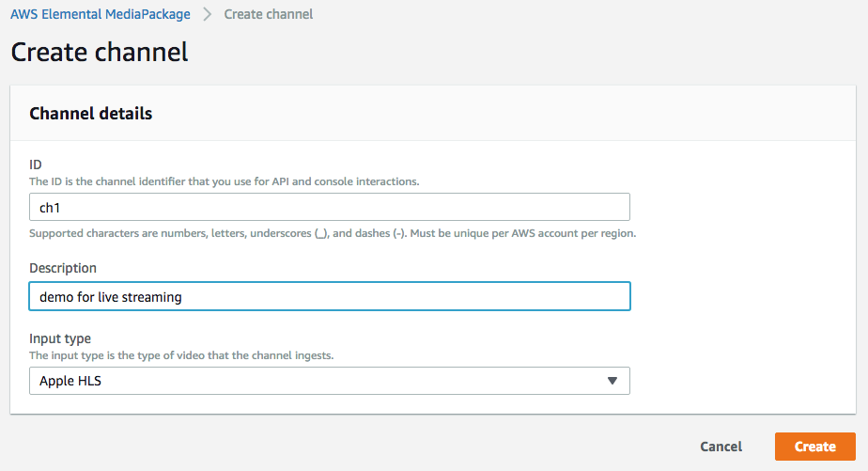This screenshot has height=471, width=868.
Task: Click the 'ID' field label
Action: coord(36,165)
